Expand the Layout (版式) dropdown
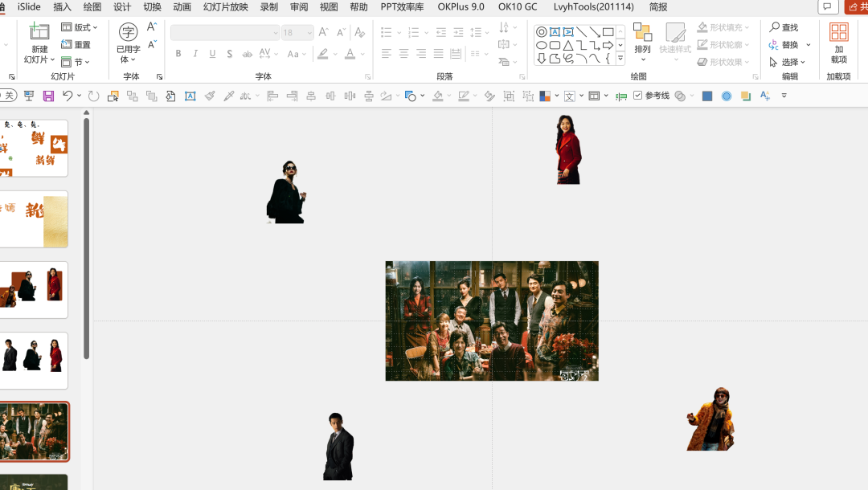This screenshot has height=490, width=868. point(79,27)
